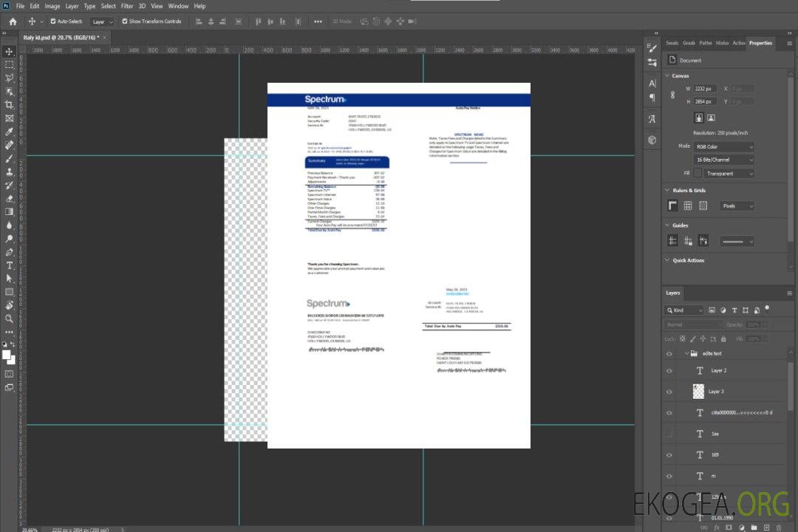Toggle the Auto-Select checkbox
This screenshot has width=798, height=532.
click(x=53, y=21)
